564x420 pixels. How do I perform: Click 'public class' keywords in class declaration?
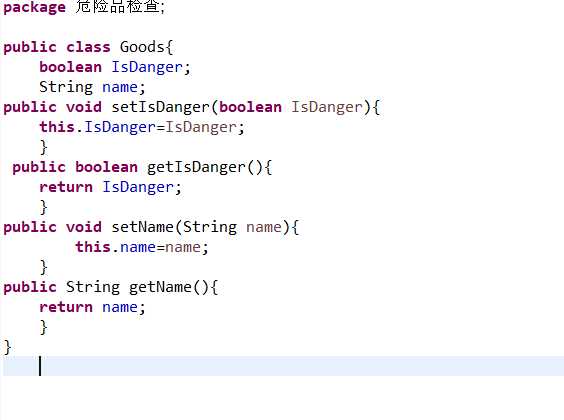click(57, 47)
